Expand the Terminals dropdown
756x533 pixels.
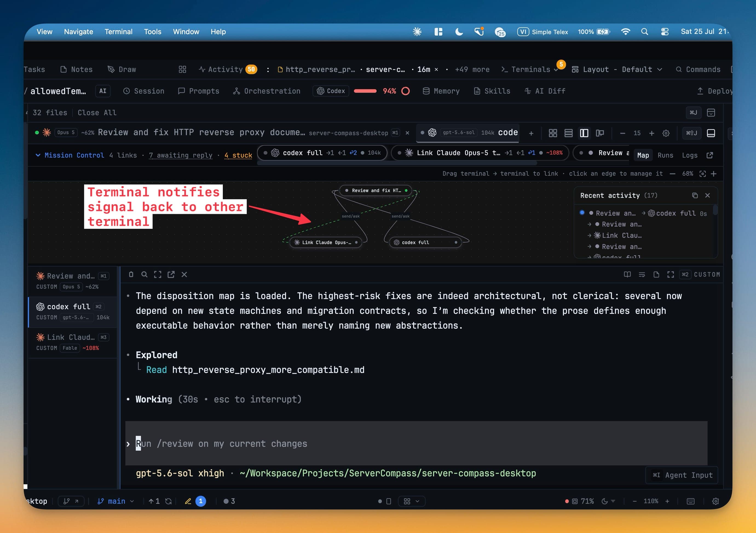tap(529, 69)
